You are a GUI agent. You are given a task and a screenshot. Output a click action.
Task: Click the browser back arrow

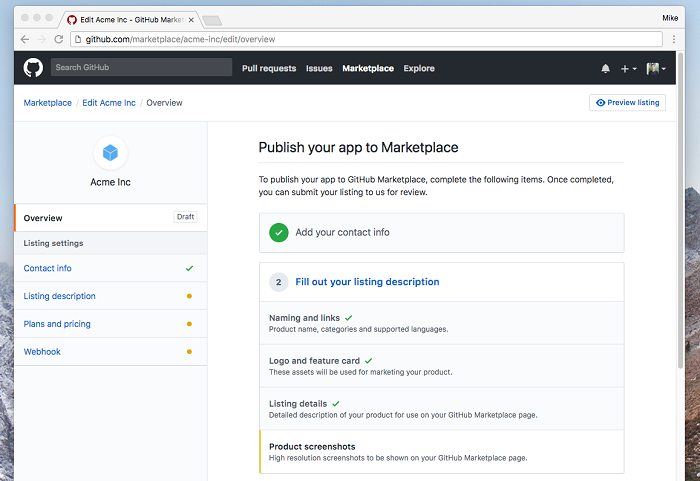click(x=25, y=39)
